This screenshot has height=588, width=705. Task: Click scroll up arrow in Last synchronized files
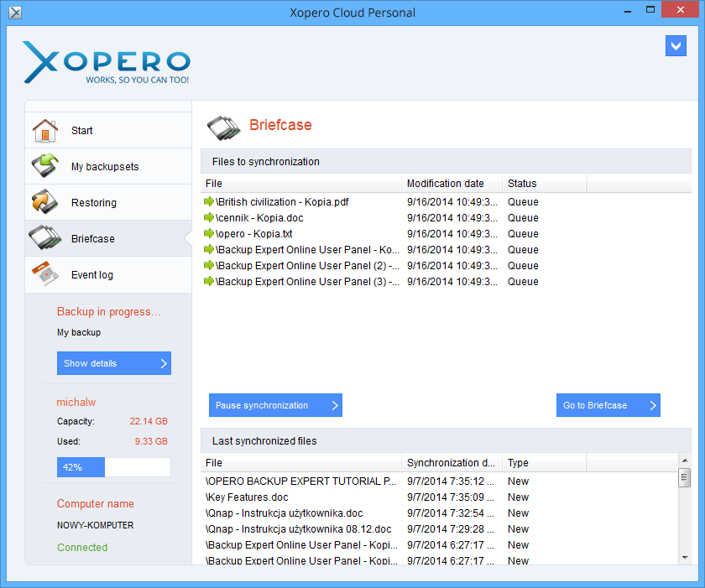pos(685,461)
